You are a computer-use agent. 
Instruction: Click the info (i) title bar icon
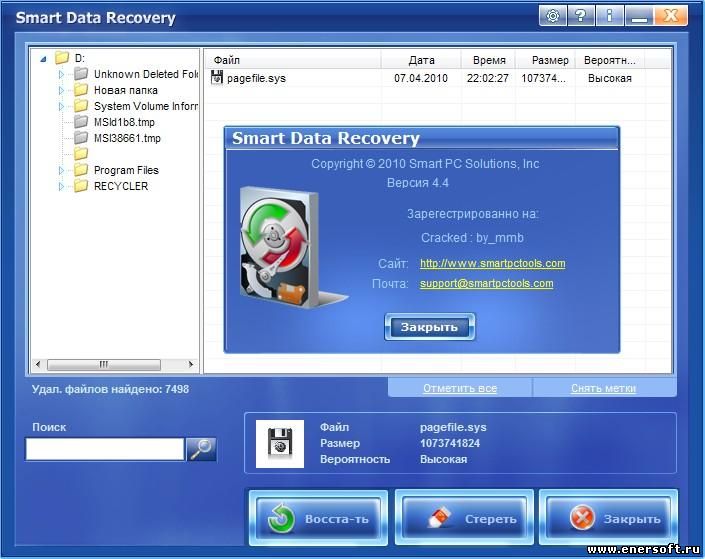coord(609,16)
